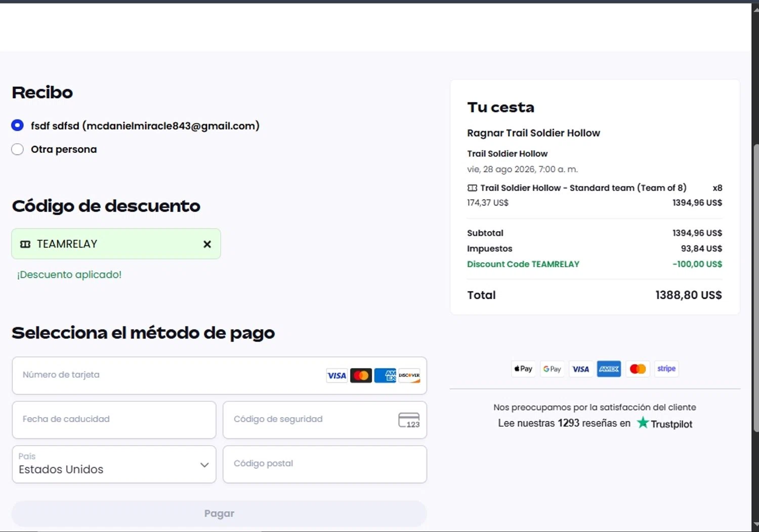Click the Impuestos amount 93,84 US$
Viewport: 759px width, 532px height.
pyautogui.click(x=701, y=249)
